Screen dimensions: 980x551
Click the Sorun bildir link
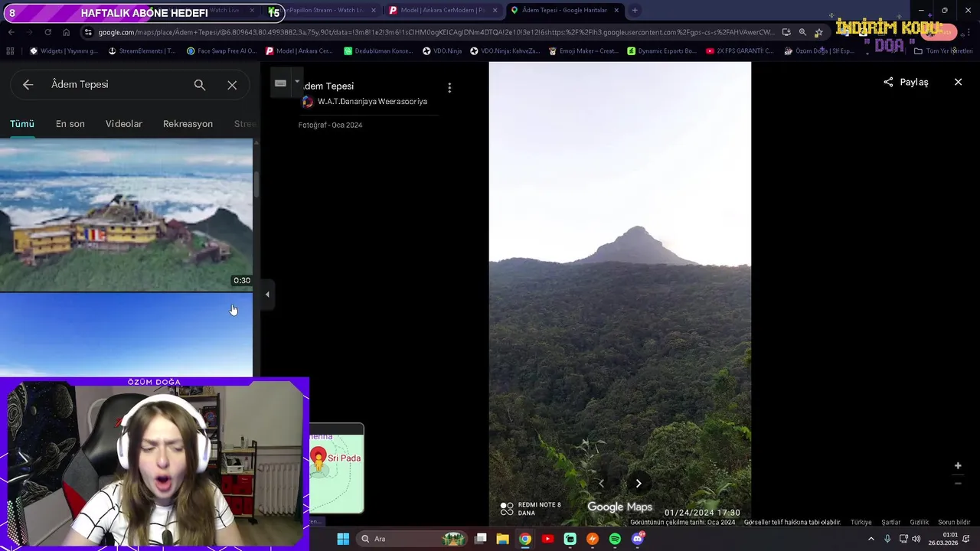(x=954, y=523)
